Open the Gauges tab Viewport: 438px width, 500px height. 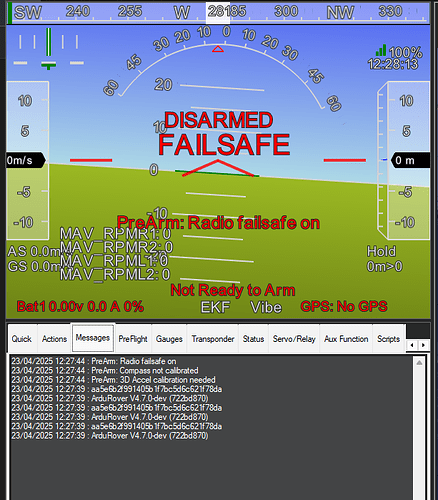click(x=169, y=339)
